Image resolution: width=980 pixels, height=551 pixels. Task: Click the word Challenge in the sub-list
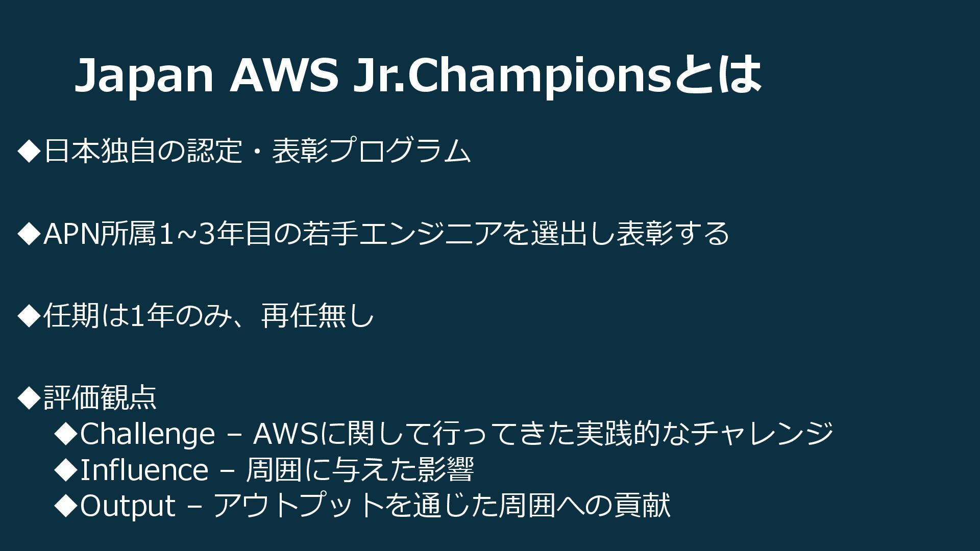[x=148, y=435]
